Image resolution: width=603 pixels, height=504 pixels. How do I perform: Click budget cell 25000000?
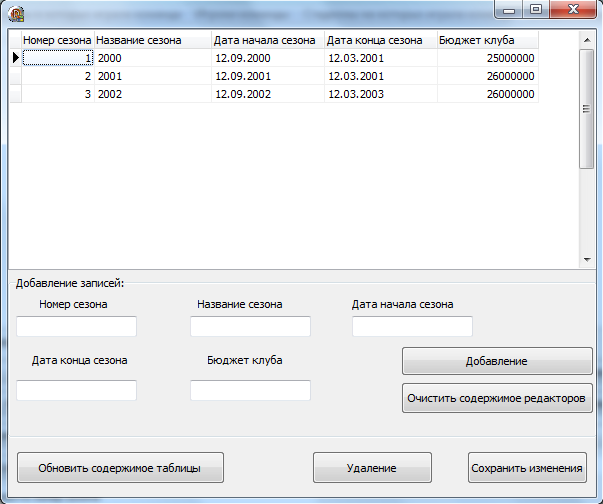point(488,58)
